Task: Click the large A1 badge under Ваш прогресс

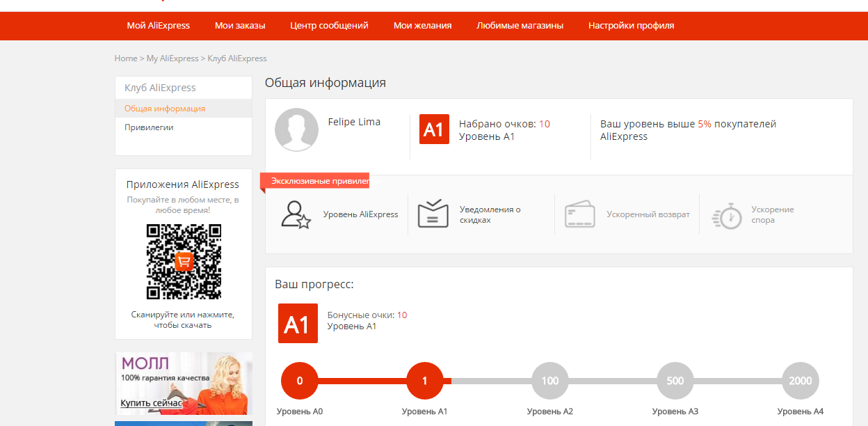Action: (x=298, y=323)
